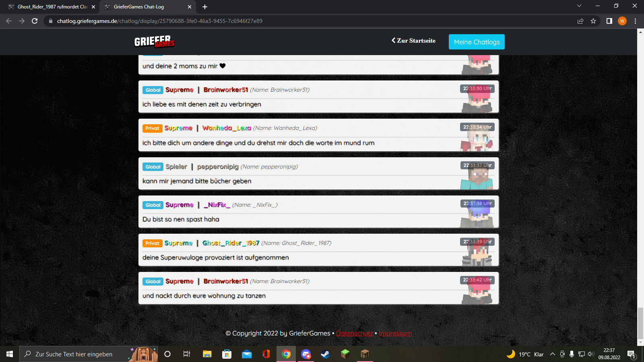644x362 pixels.
Task: Open Discord from the taskbar
Action: (306, 354)
